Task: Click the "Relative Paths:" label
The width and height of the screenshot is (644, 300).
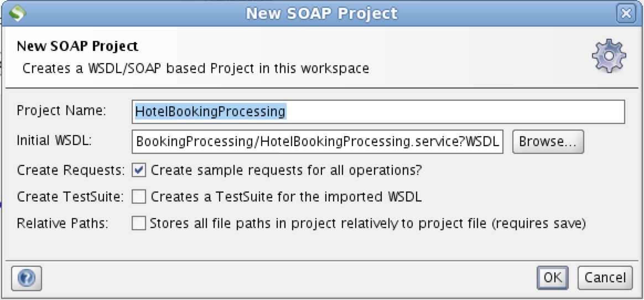Action: tap(63, 224)
